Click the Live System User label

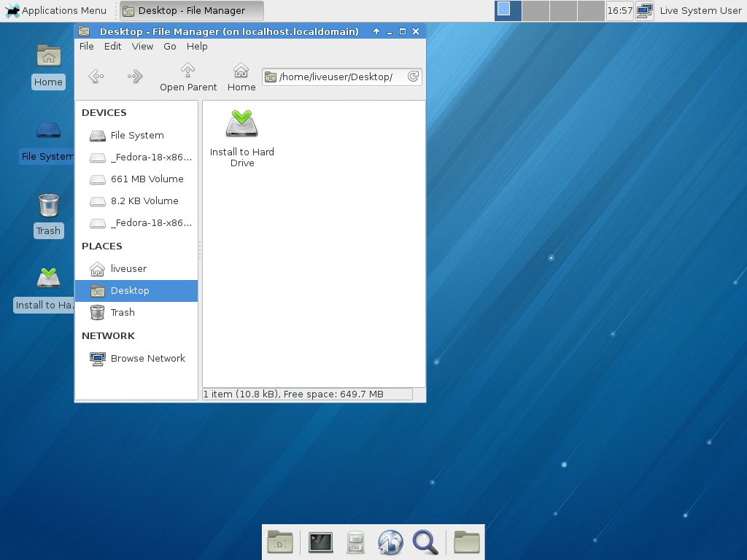(700, 10)
